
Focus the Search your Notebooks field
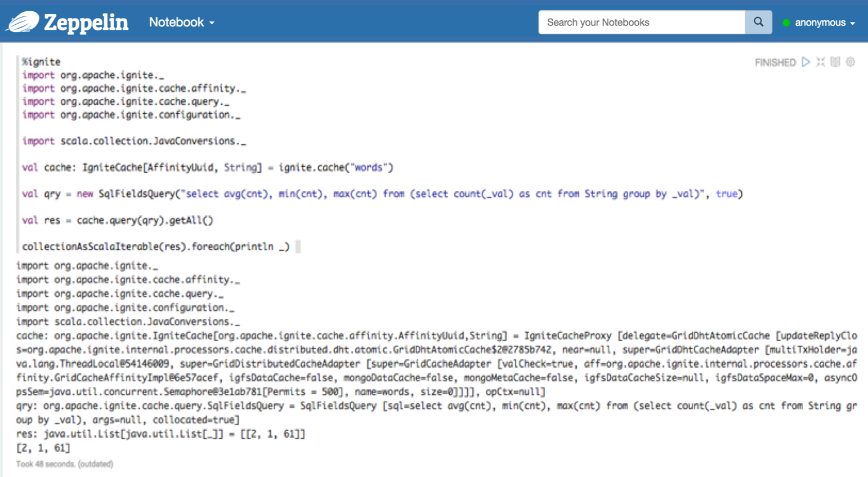pos(642,23)
